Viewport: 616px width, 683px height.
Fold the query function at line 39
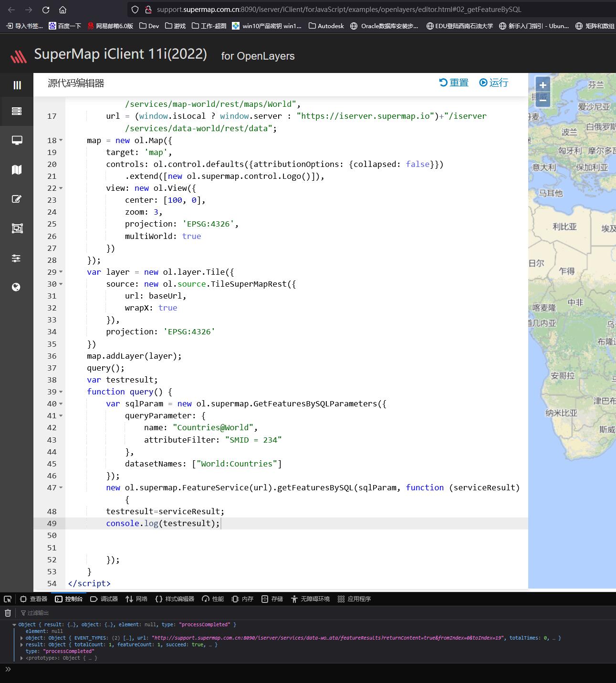[61, 392]
